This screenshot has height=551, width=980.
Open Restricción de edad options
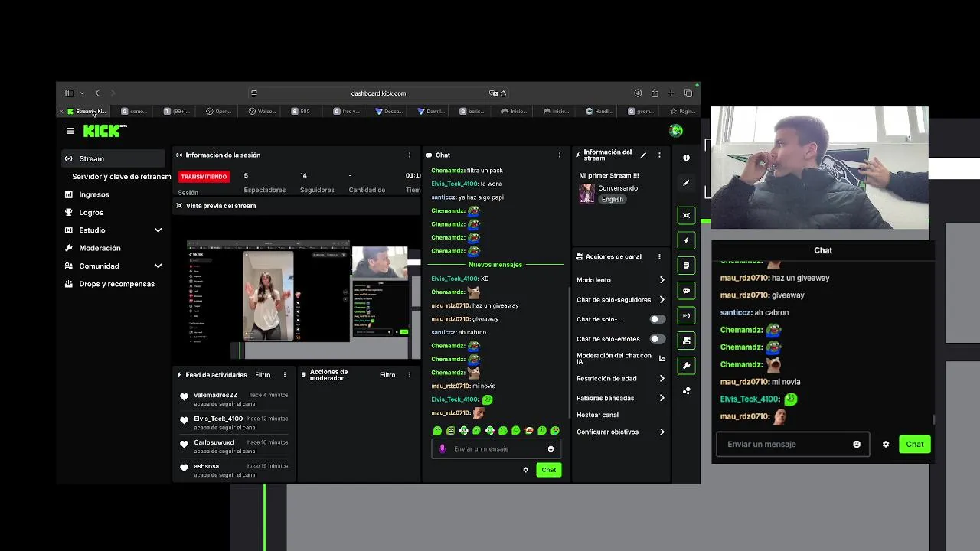(x=620, y=378)
